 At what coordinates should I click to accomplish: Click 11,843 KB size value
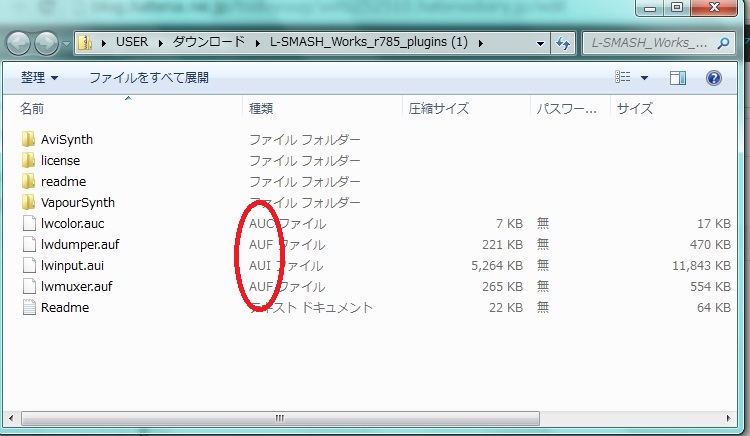coord(701,266)
